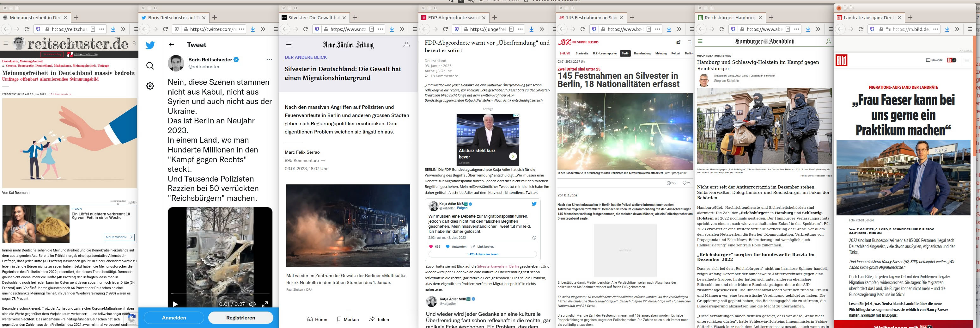
Task: Click the B.Z. logo
Action: pyautogui.click(x=564, y=42)
